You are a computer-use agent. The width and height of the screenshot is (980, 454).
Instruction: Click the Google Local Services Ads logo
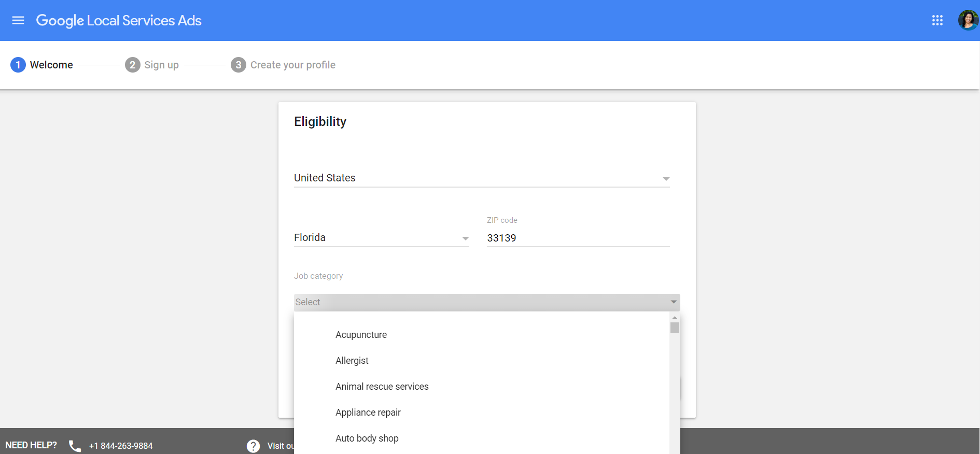point(119,20)
